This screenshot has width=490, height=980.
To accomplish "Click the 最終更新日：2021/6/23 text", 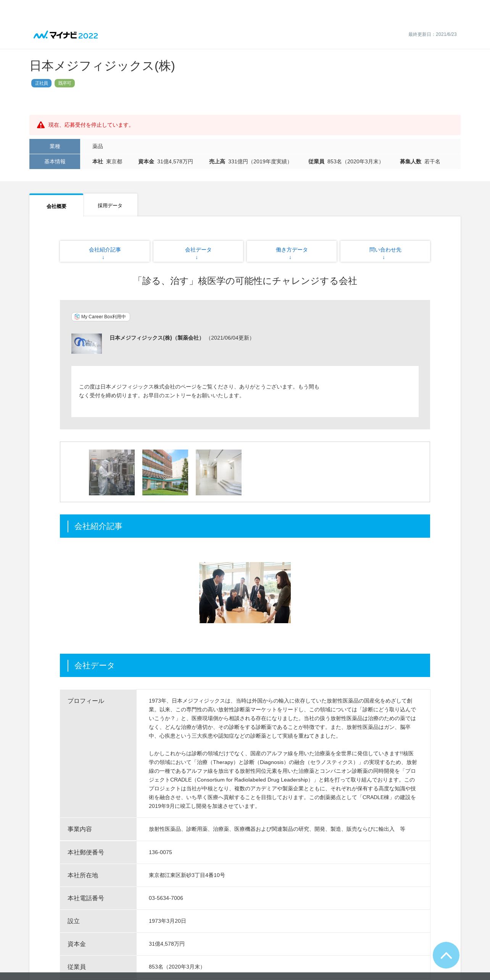I will [432, 34].
